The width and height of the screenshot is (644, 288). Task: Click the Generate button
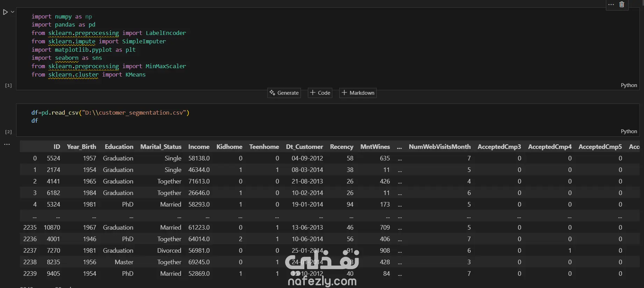(284, 93)
